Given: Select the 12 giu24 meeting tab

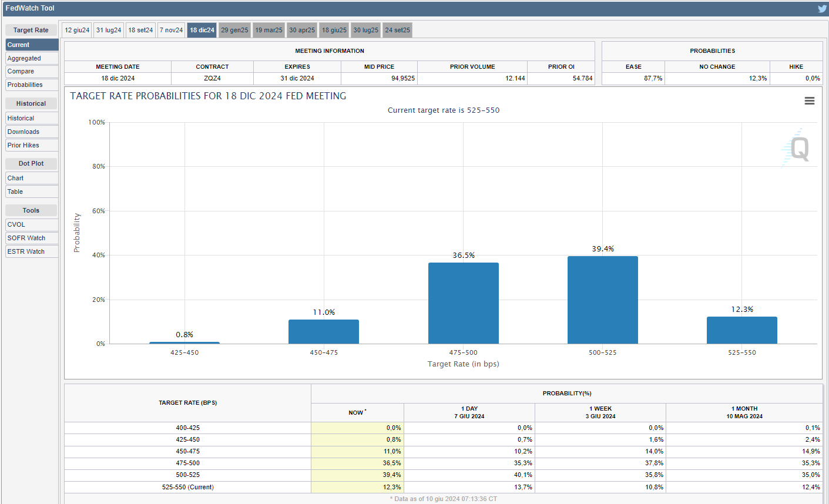Looking at the screenshot, I should point(77,30).
